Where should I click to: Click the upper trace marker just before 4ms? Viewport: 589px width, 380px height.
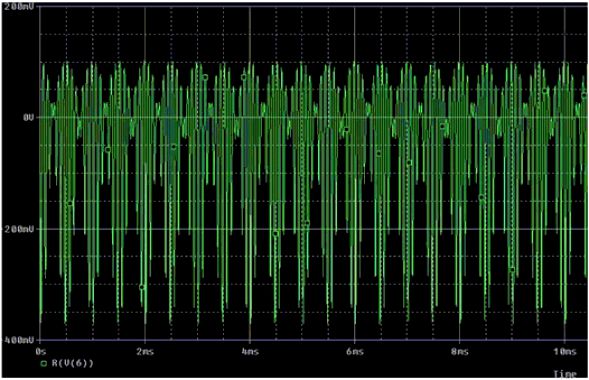244,77
